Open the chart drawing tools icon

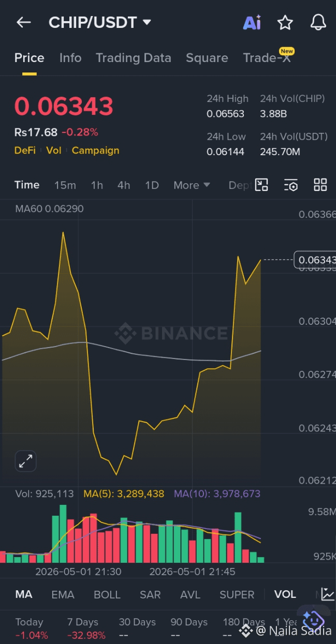tap(261, 185)
